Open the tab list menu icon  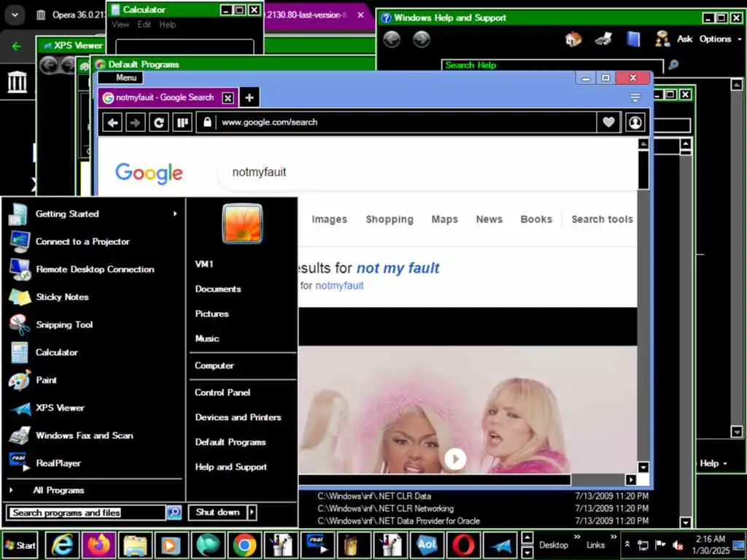click(x=635, y=98)
